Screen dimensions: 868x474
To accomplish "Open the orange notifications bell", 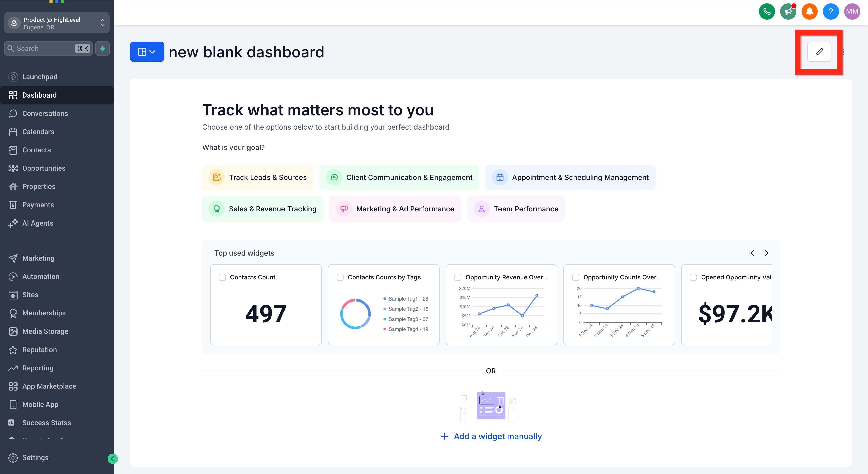I will point(809,11).
